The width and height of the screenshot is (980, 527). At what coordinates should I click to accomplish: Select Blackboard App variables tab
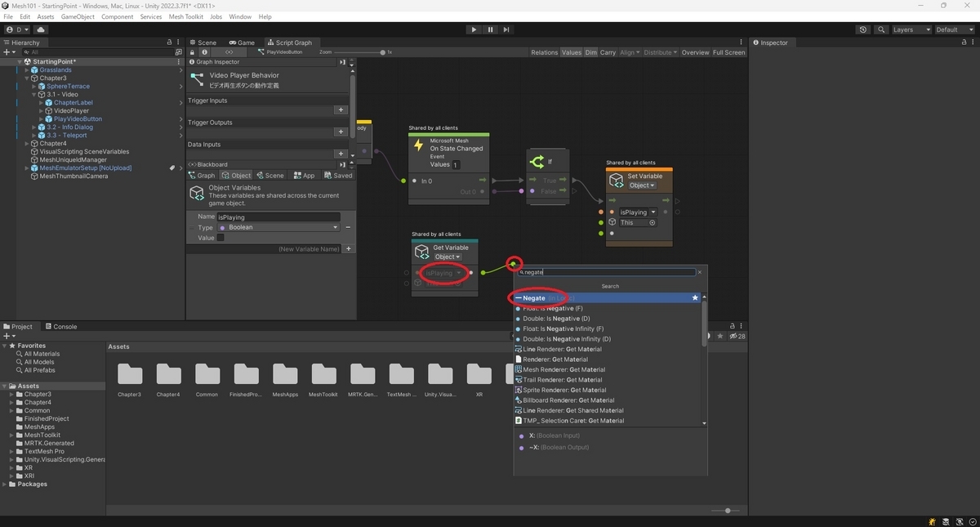[305, 176]
